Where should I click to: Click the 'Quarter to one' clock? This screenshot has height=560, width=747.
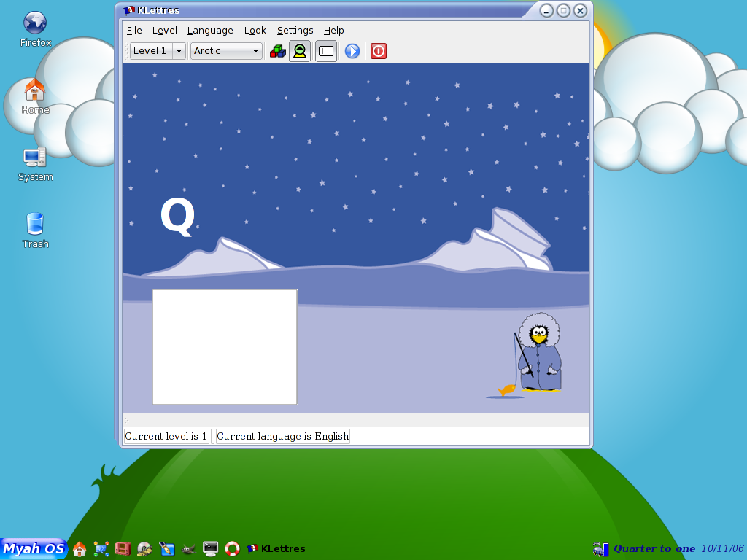tap(654, 548)
